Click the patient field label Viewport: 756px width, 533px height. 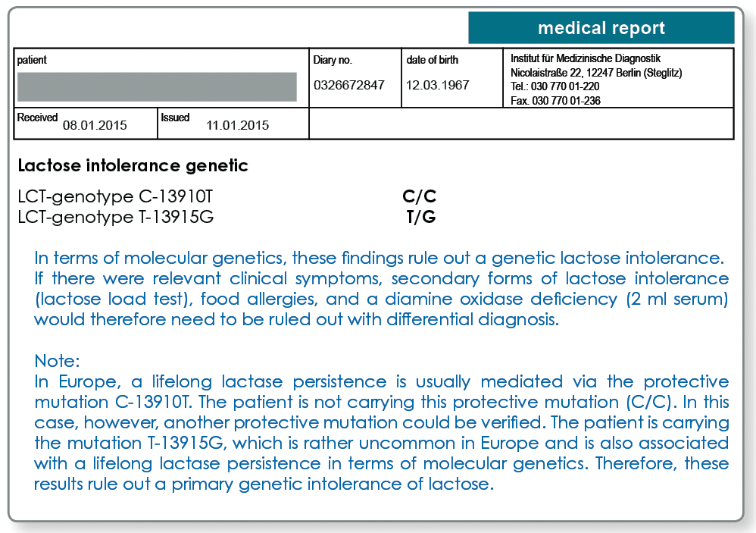32,60
